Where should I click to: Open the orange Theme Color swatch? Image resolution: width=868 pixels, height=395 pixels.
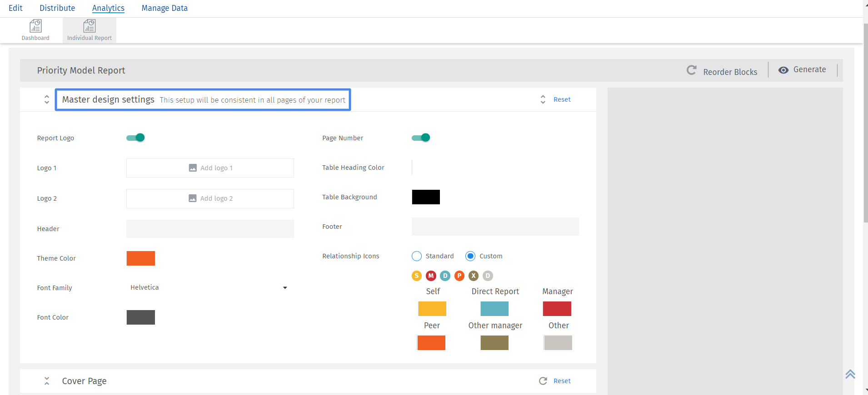point(141,258)
